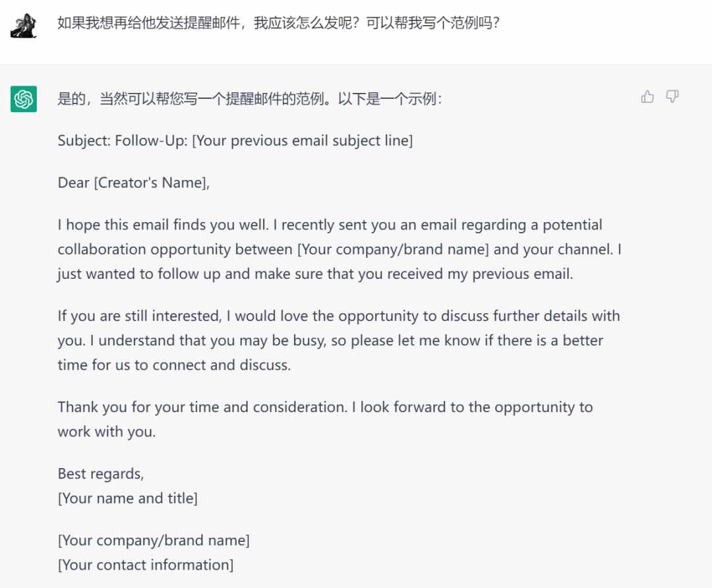The image size is (712, 588).
Task: Click the green ChatGPT logo avatar
Action: point(24,98)
